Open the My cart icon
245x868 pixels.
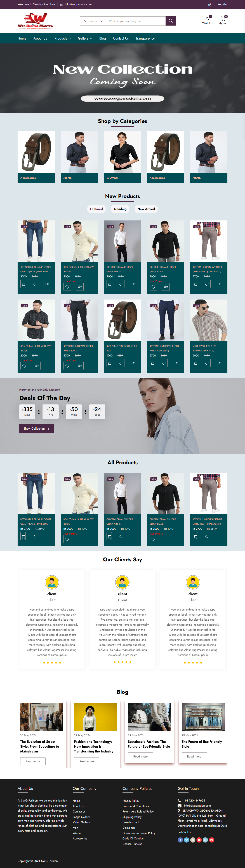[x=223, y=19]
